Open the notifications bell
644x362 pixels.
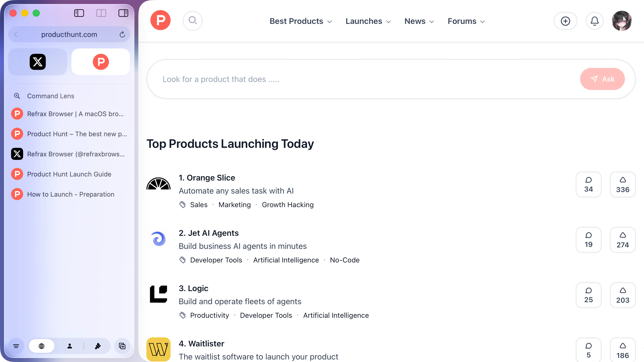tap(595, 21)
